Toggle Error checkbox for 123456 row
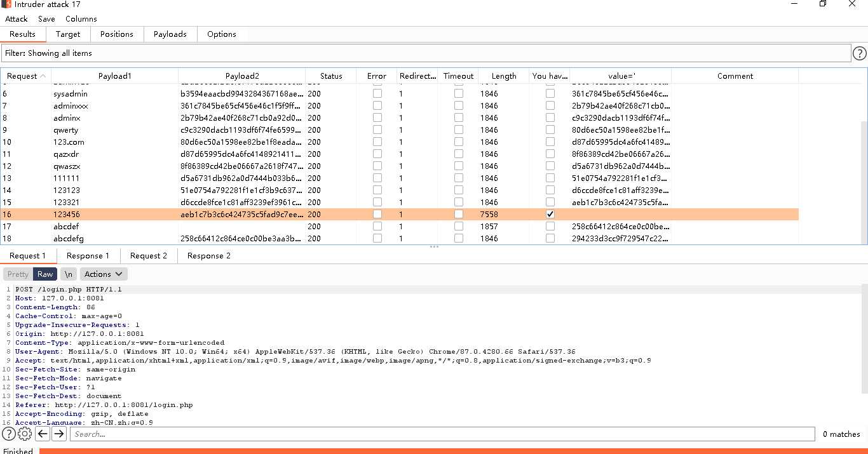The image size is (868, 454). pos(377,215)
